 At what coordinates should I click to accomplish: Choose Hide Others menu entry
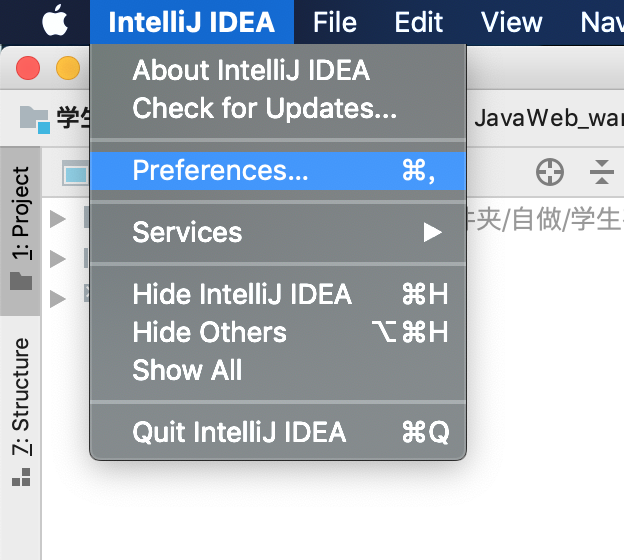click(x=209, y=332)
